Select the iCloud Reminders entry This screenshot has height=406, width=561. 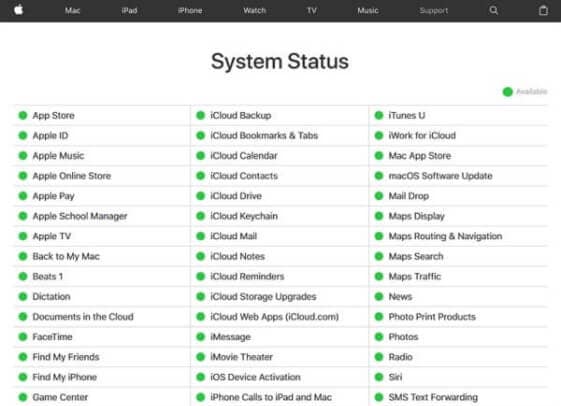click(247, 276)
